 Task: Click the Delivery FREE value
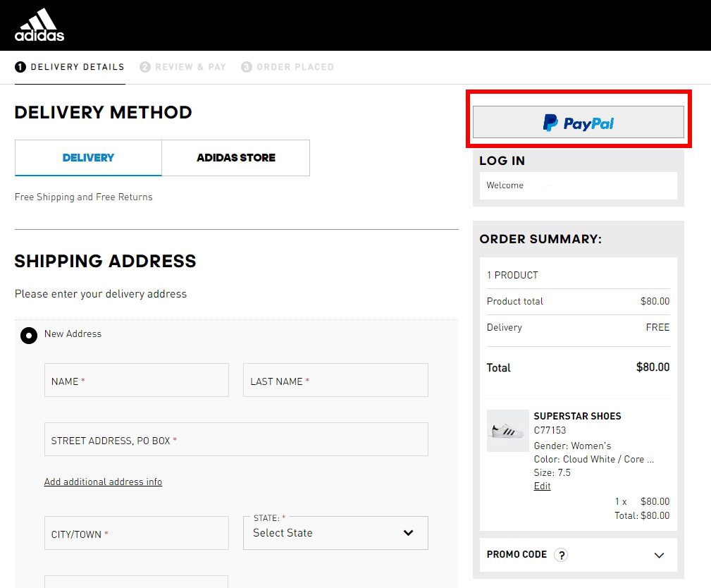[657, 327]
